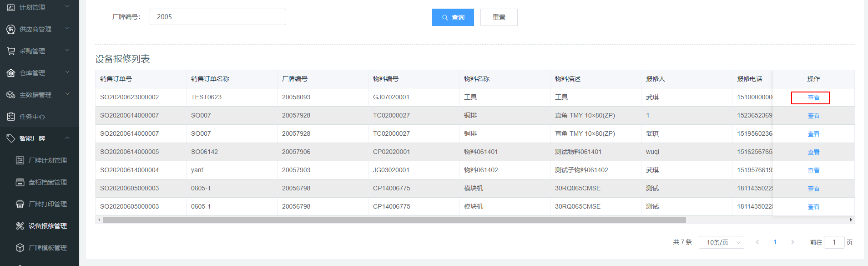Click the supplier management sidebar icon
868x266 pixels.
[11, 29]
